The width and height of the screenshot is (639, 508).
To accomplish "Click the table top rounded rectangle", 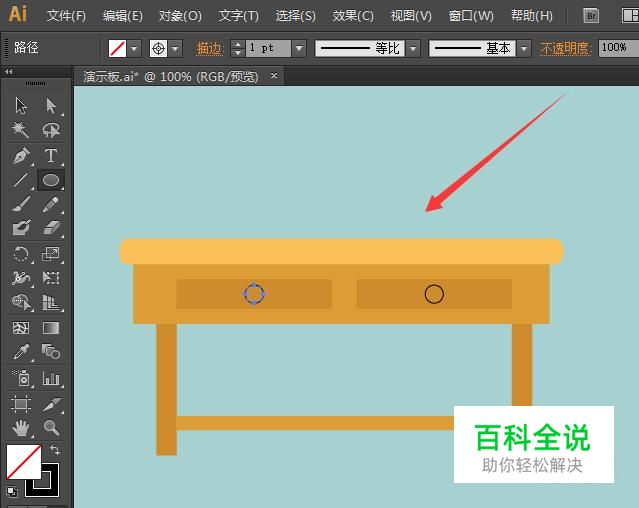I will point(342,251).
